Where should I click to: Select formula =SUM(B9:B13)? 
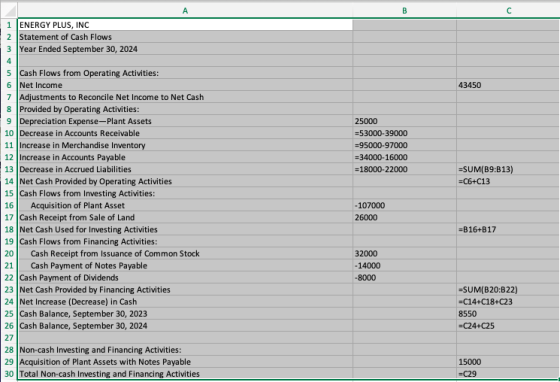pyautogui.click(x=508, y=169)
